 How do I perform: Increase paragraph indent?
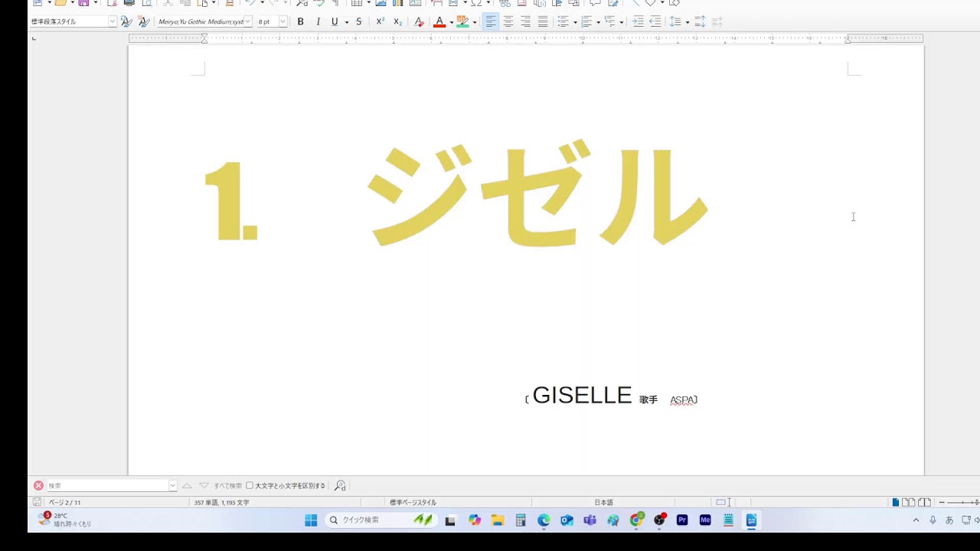coord(638,21)
